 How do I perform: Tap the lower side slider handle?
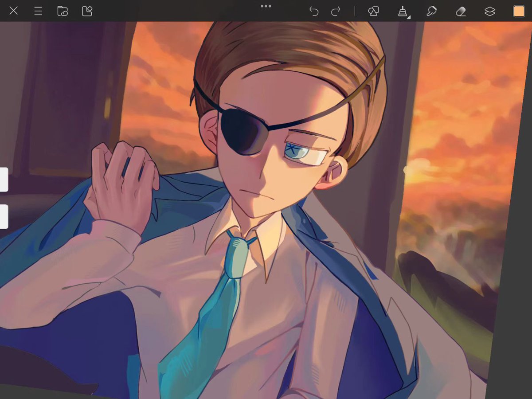tap(4, 217)
